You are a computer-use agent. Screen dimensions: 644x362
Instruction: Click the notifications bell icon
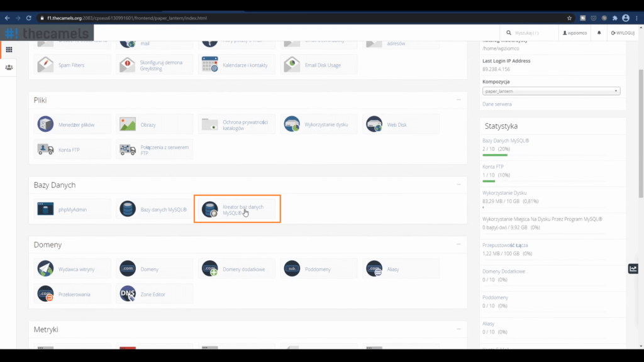click(x=599, y=33)
